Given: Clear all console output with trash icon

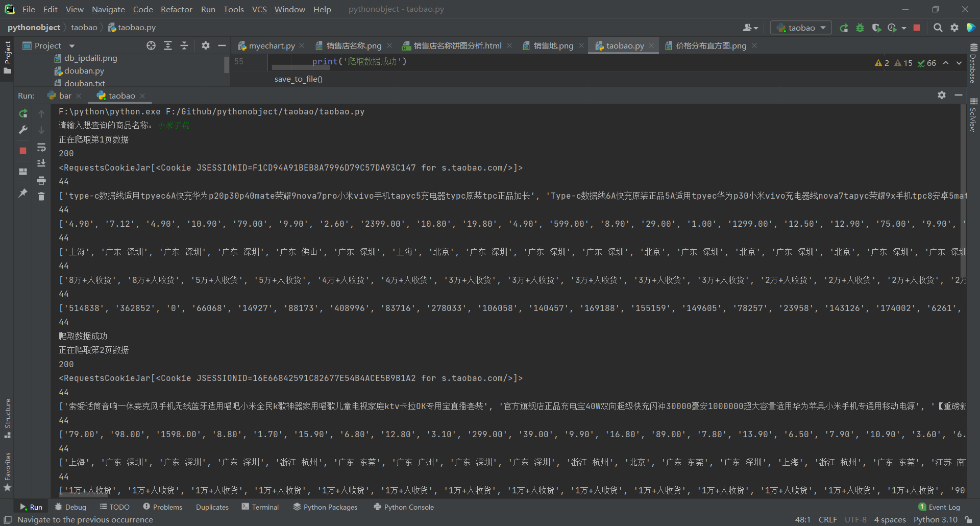Looking at the screenshot, I should point(41,196).
